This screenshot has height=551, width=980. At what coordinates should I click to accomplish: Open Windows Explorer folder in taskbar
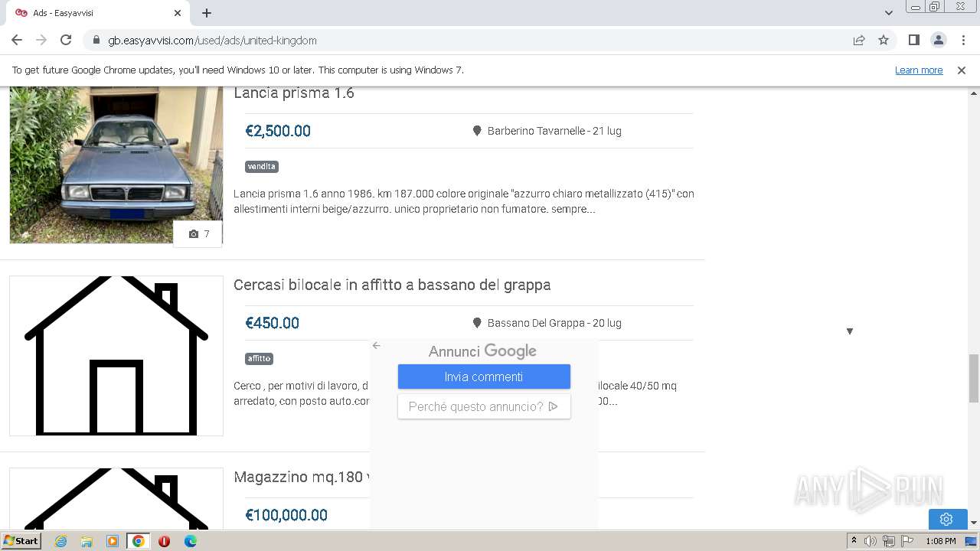point(87,541)
